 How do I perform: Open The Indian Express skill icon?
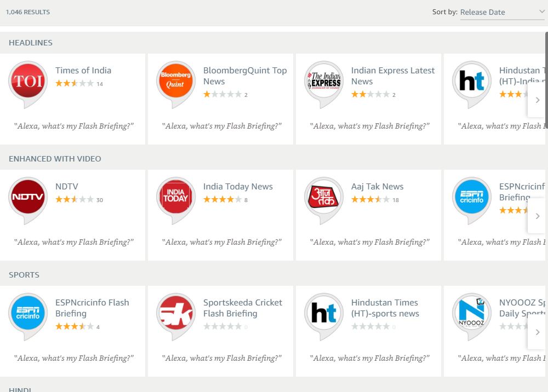pyautogui.click(x=324, y=84)
